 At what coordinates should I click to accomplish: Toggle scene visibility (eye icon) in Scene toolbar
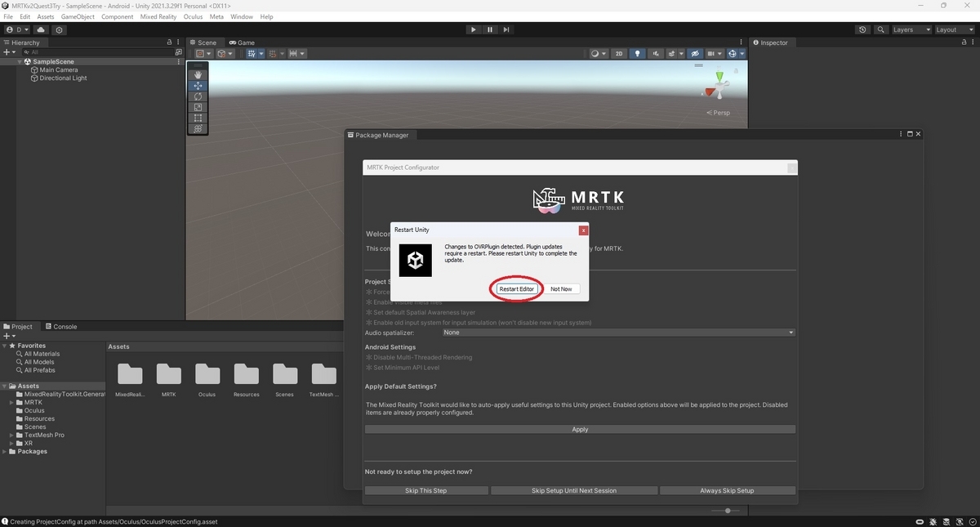click(695, 53)
